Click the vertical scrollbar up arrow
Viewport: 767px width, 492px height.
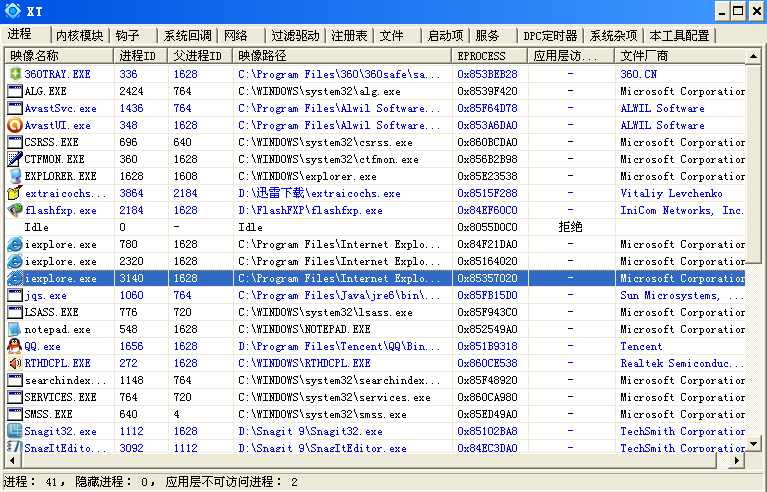click(x=753, y=57)
